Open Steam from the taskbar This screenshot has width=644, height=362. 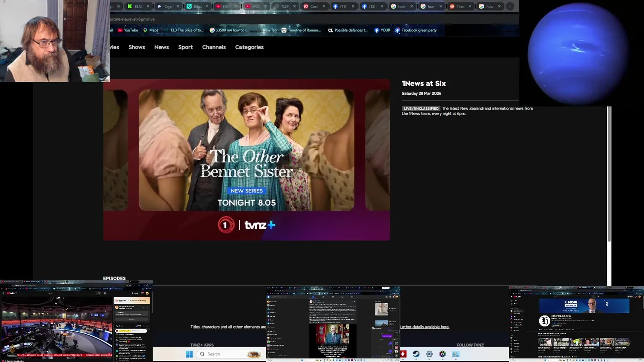[x=416, y=354]
